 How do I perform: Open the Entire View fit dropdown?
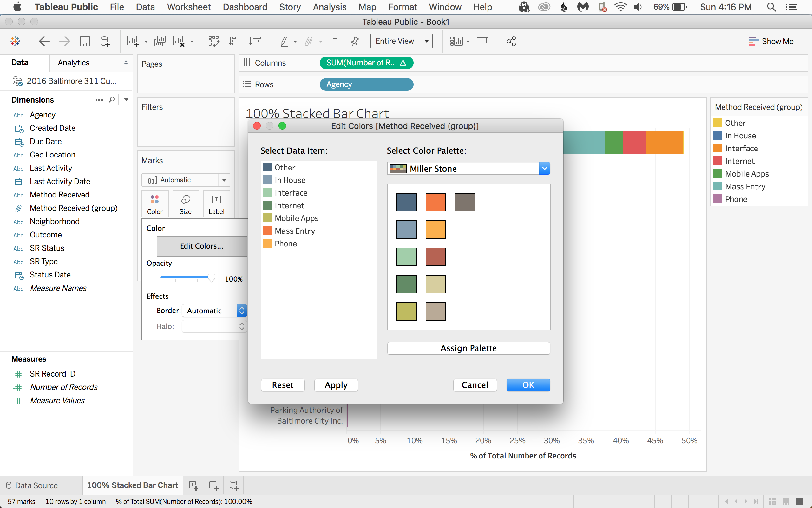(x=427, y=41)
